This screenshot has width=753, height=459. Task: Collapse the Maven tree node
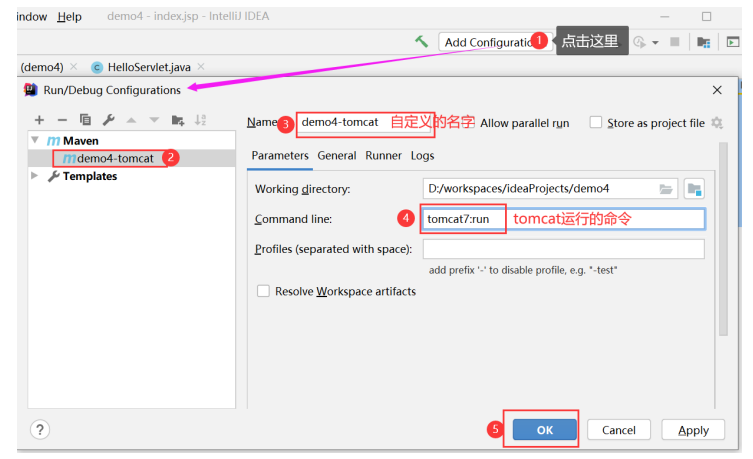point(35,140)
